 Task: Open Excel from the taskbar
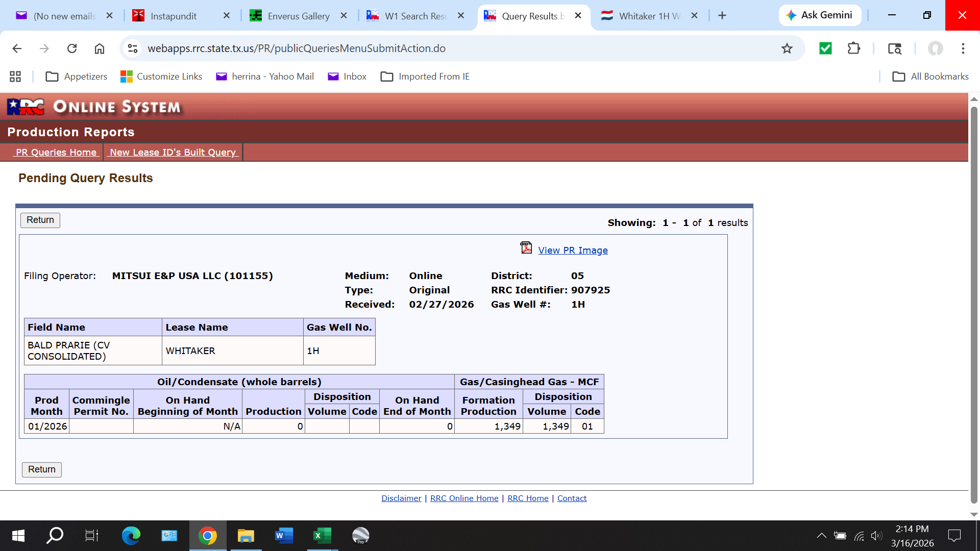click(x=322, y=536)
